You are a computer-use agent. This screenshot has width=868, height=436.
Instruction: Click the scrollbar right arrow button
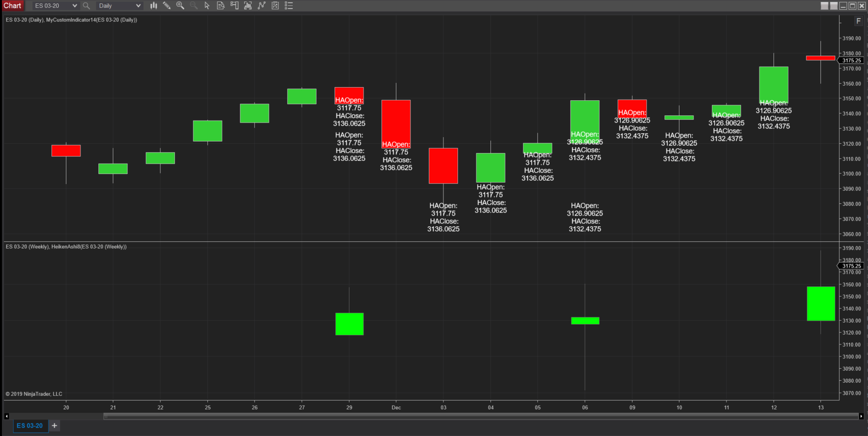pyautogui.click(x=861, y=416)
